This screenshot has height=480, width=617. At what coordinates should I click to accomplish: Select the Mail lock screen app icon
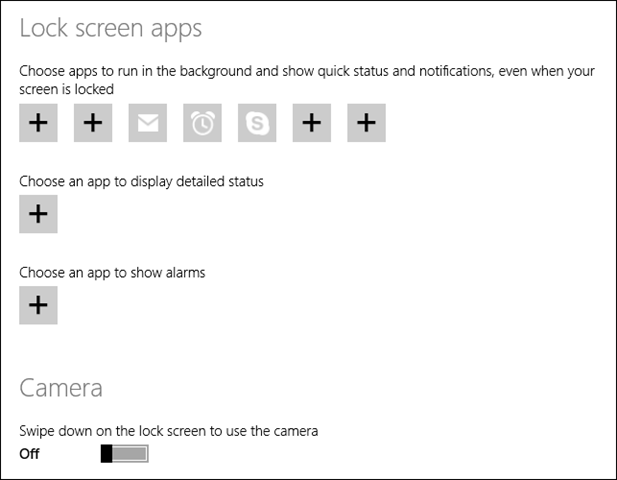(x=148, y=123)
